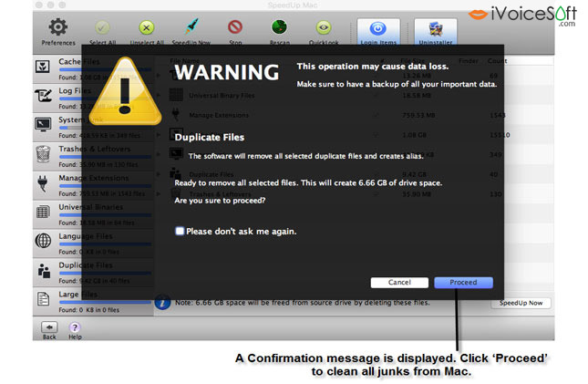
Task: Open the Uninstaller tab
Action: (436, 32)
